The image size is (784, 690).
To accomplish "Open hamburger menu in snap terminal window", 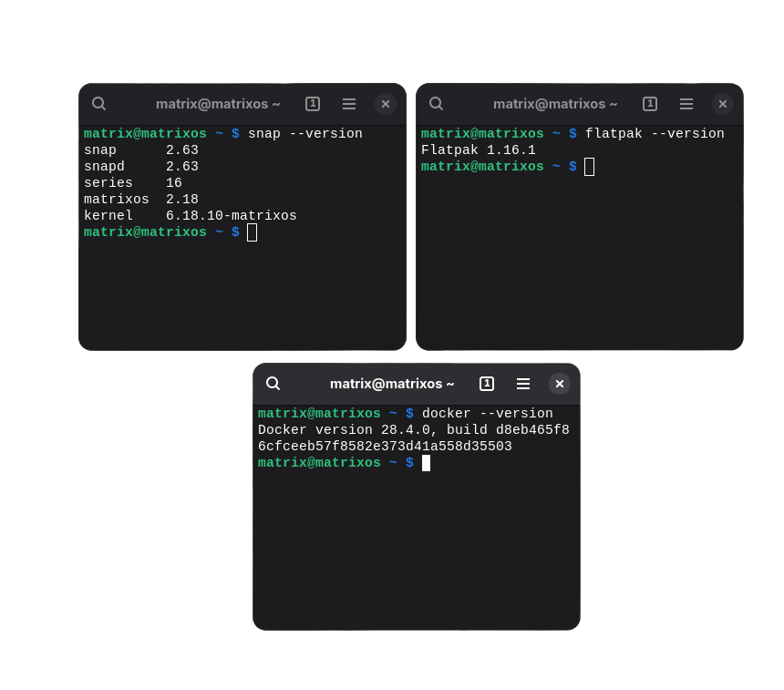I will [x=349, y=104].
